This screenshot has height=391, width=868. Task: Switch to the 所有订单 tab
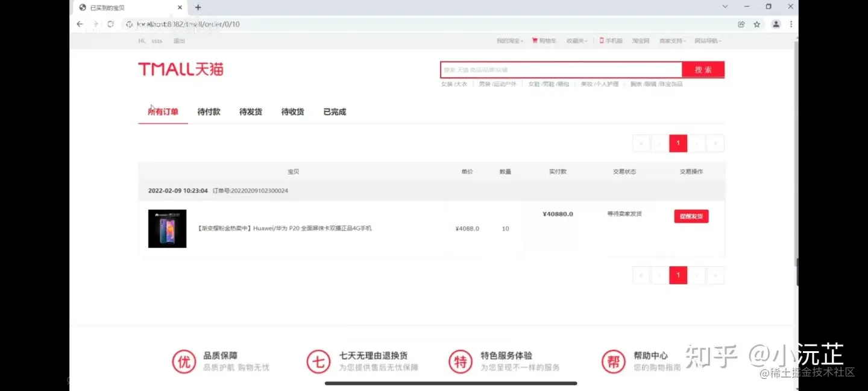163,112
